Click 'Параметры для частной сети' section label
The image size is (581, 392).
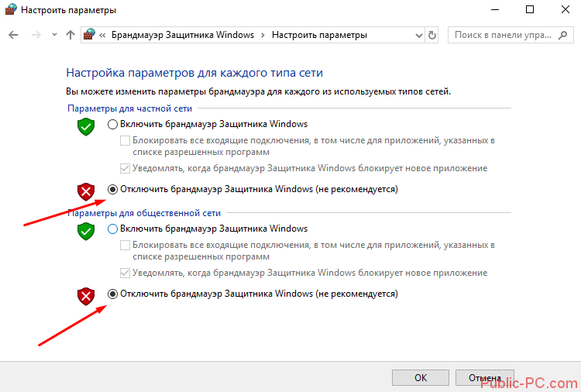coord(129,108)
